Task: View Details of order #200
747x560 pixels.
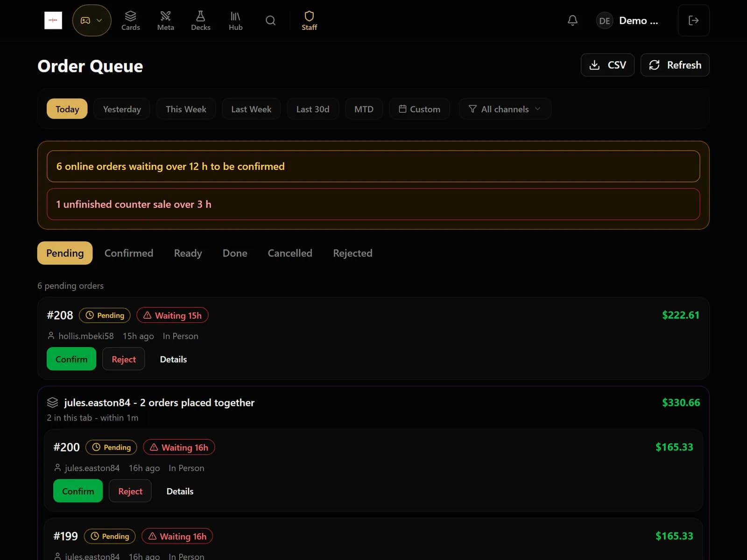Action: point(180,491)
